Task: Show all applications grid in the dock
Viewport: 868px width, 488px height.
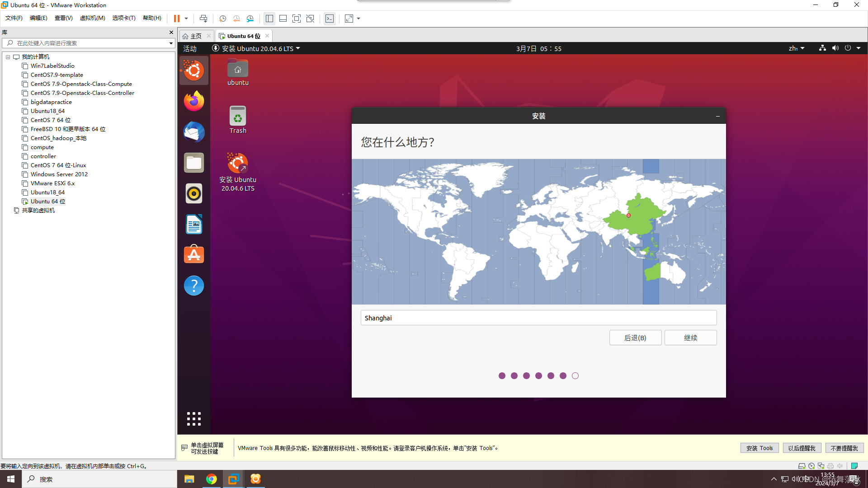Action: tap(194, 419)
